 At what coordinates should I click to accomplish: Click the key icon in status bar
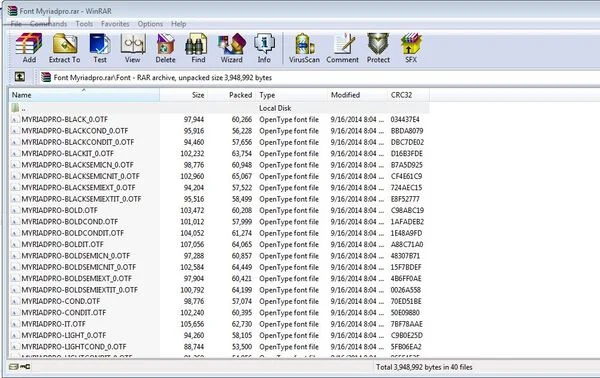pyautogui.click(x=25, y=367)
